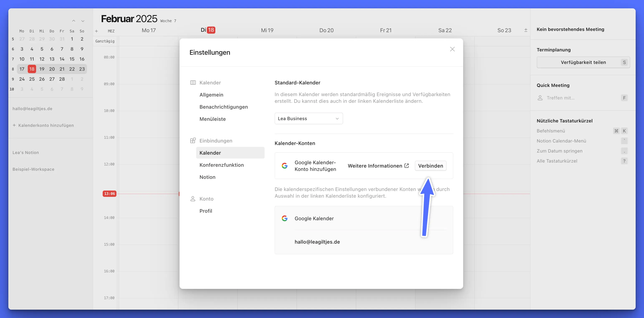Click the person icon in Treffen mit field
The width and height of the screenshot is (644, 318).
click(x=540, y=98)
